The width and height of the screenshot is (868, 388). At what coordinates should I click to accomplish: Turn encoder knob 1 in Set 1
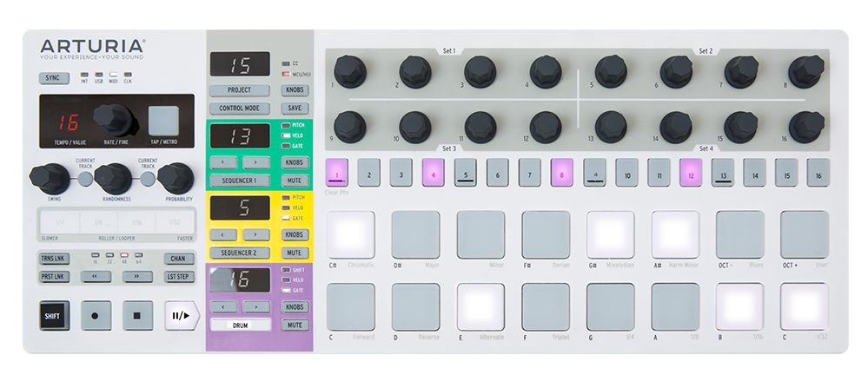[350, 71]
